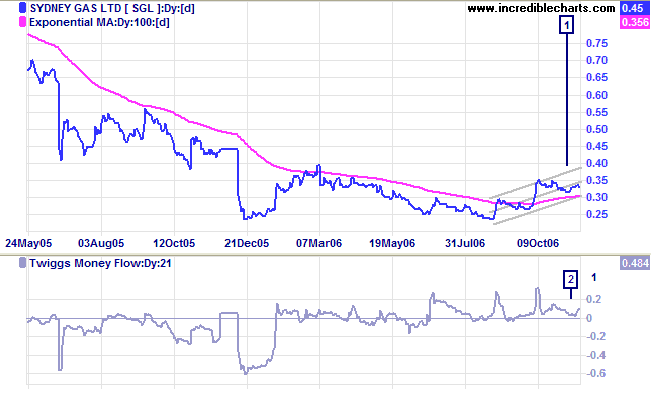Click the 19May06 date label
651x395 pixels.
tap(392, 243)
